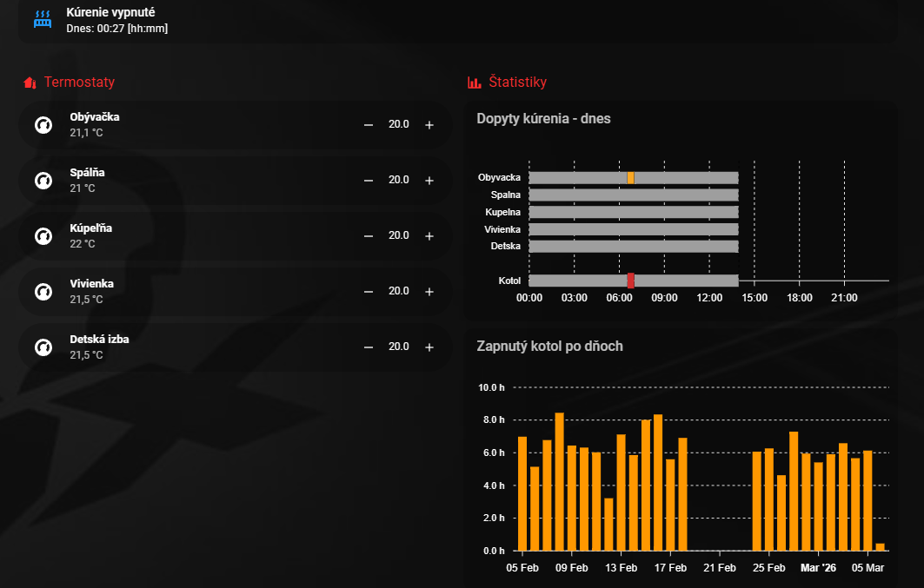Increase Vivienka target temperature with plus
924x588 pixels.
click(x=429, y=292)
